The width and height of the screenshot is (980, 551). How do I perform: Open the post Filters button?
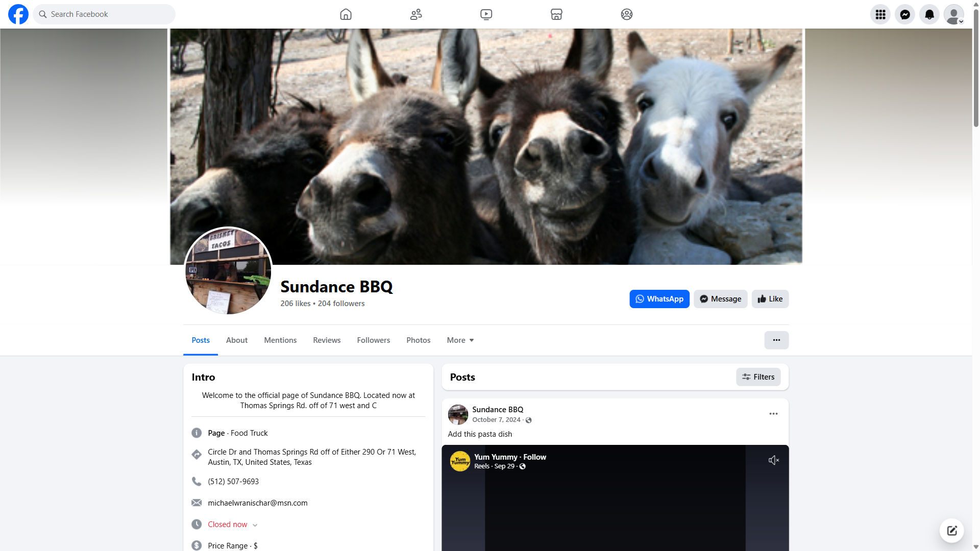pyautogui.click(x=758, y=377)
